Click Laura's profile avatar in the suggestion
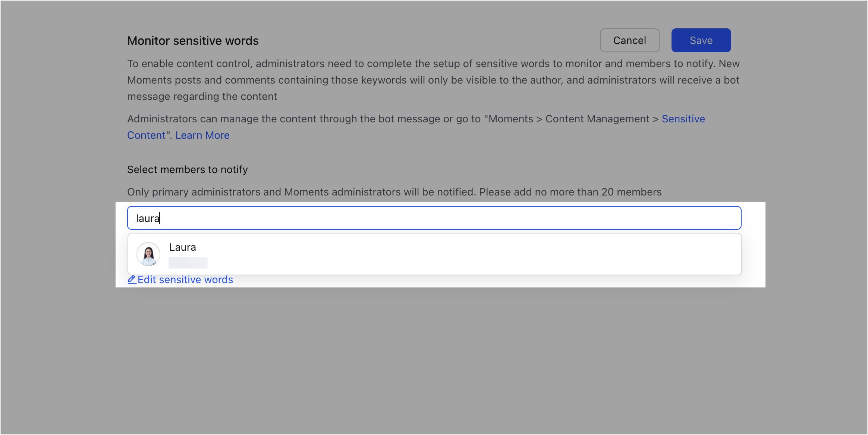The height and width of the screenshot is (435, 868). click(148, 254)
